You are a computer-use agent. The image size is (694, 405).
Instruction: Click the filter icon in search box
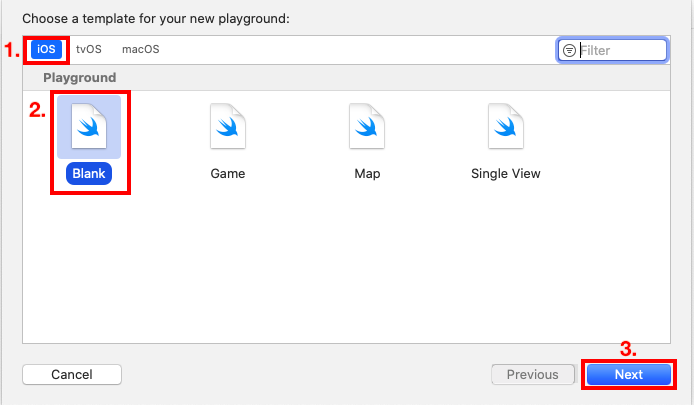coord(569,50)
